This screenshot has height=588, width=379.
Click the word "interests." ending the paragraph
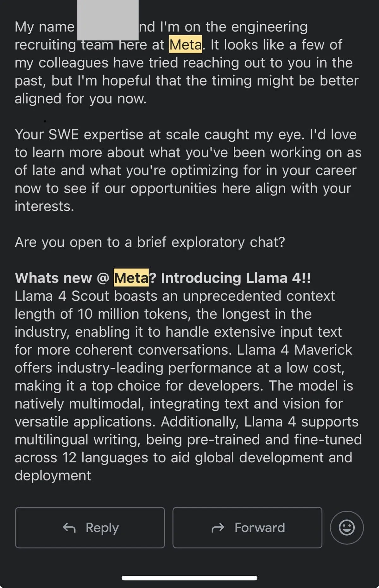[44, 206]
